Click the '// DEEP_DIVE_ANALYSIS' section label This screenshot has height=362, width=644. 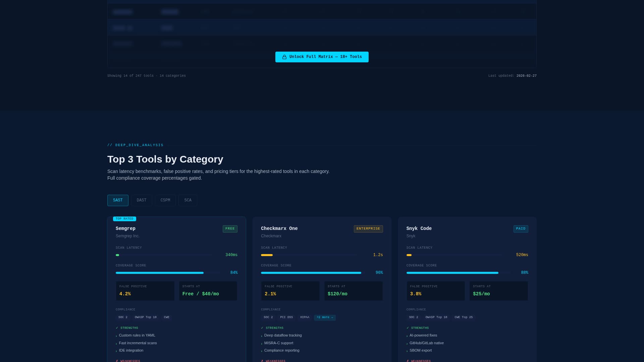(x=135, y=145)
